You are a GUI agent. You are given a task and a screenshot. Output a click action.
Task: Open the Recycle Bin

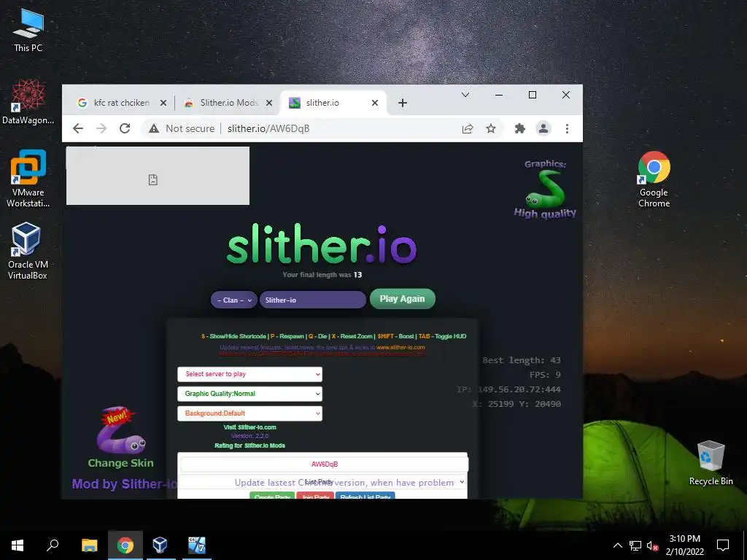click(711, 462)
